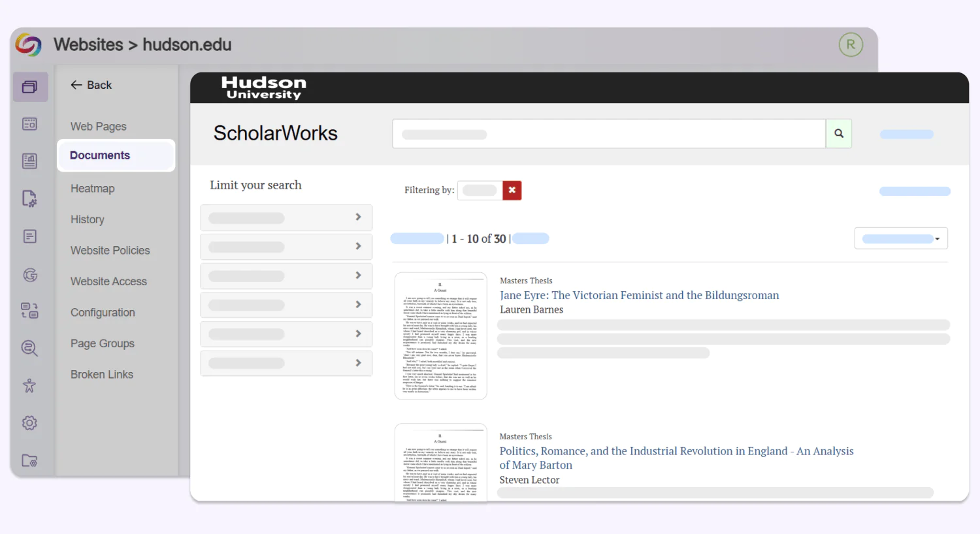Click the Mary Barton thesis page thumbnail
The image size is (980, 534).
441,462
